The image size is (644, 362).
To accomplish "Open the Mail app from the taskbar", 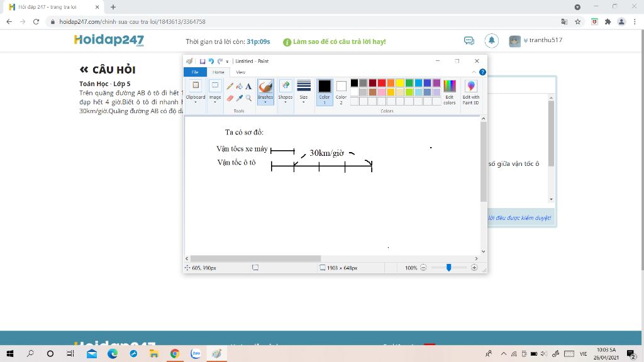I will (92, 353).
